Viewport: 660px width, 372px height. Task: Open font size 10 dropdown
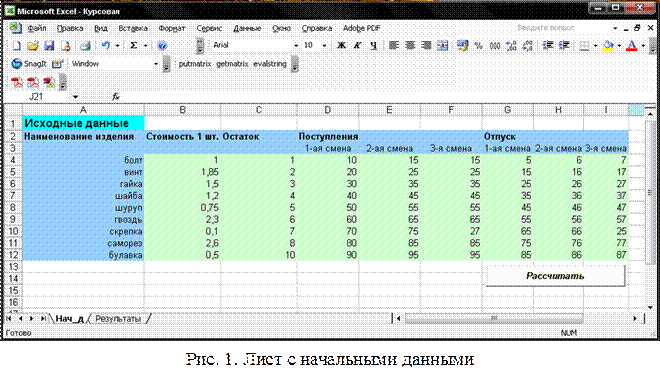tap(324, 45)
